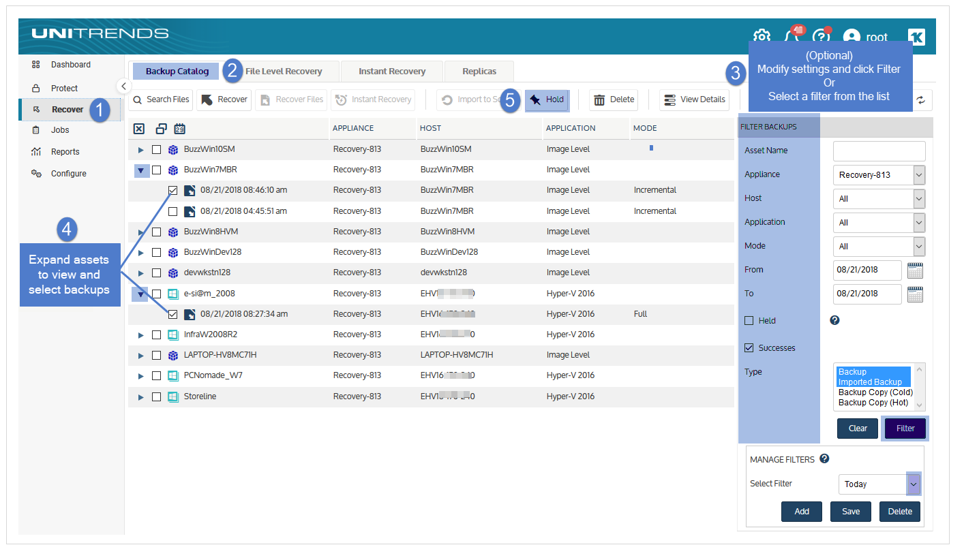
Task: Collapse the e-si@m_2008 asset row
Action: pyautogui.click(x=141, y=294)
